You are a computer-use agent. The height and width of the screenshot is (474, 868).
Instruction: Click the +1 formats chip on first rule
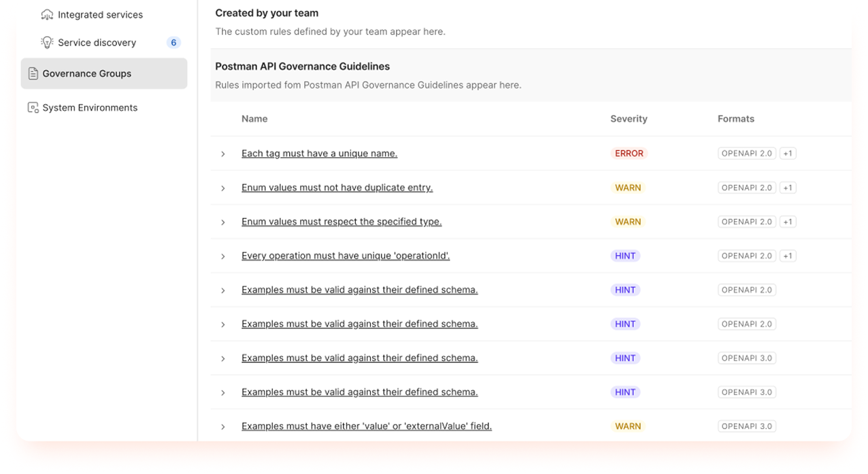pos(788,153)
